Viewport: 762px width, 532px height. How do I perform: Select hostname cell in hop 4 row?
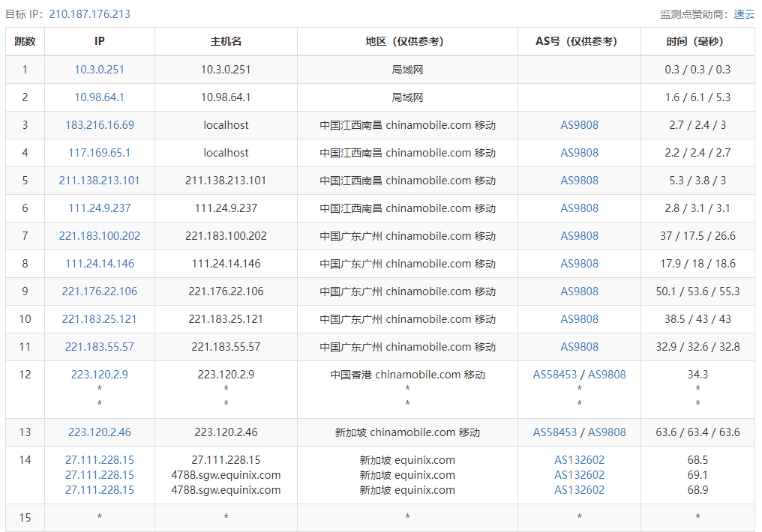226,152
